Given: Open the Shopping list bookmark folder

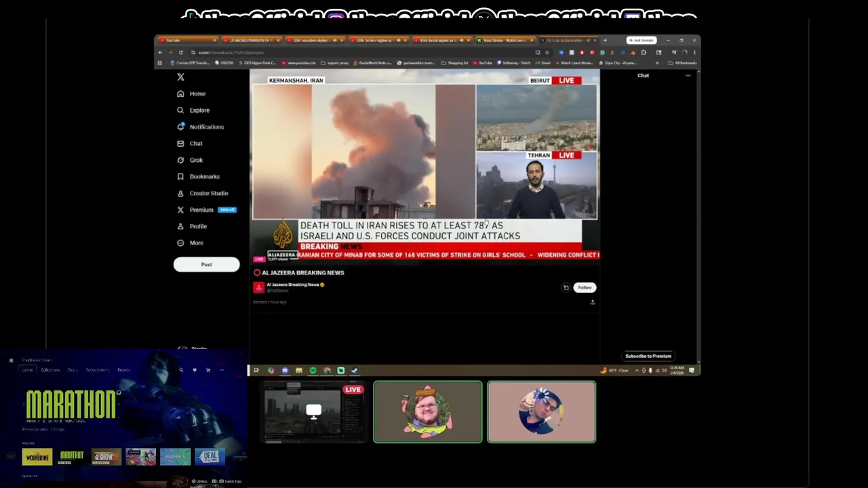Looking at the screenshot, I should pyautogui.click(x=455, y=62).
